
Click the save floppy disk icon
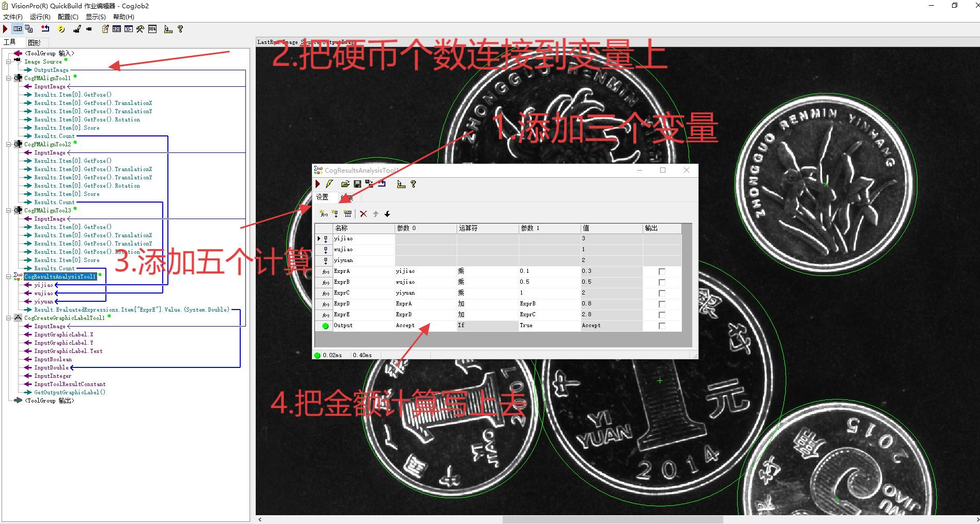click(x=357, y=184)
